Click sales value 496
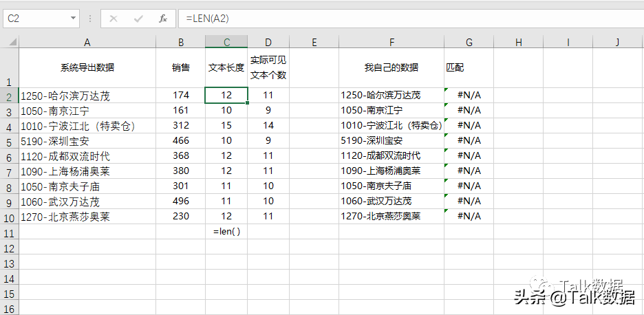 (181, 202)
